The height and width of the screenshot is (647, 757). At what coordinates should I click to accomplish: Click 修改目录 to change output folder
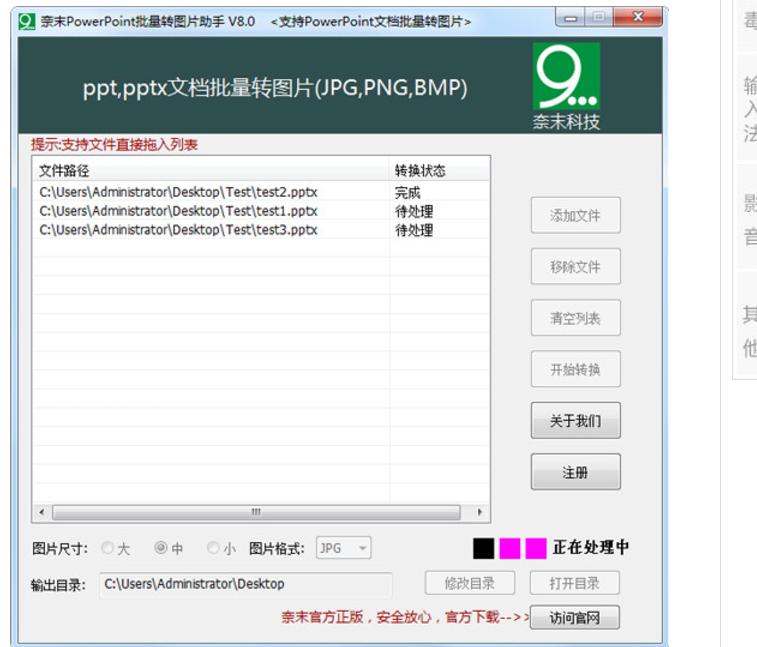(469, 583)
